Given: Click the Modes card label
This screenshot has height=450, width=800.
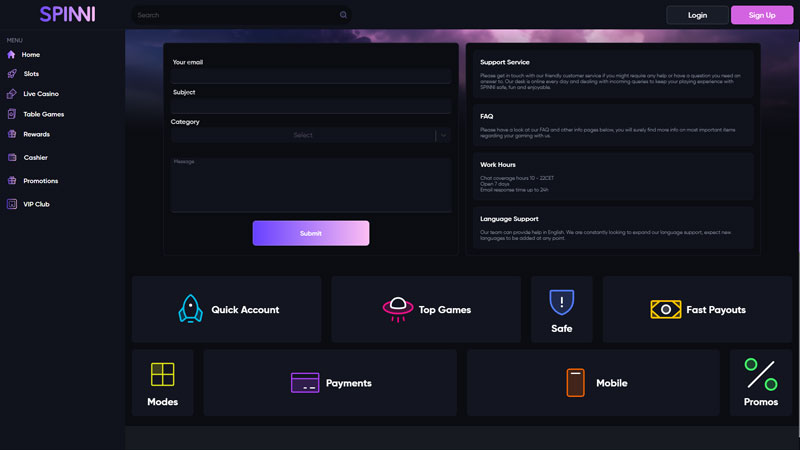Looking at the screenshot, I should 163,402.
